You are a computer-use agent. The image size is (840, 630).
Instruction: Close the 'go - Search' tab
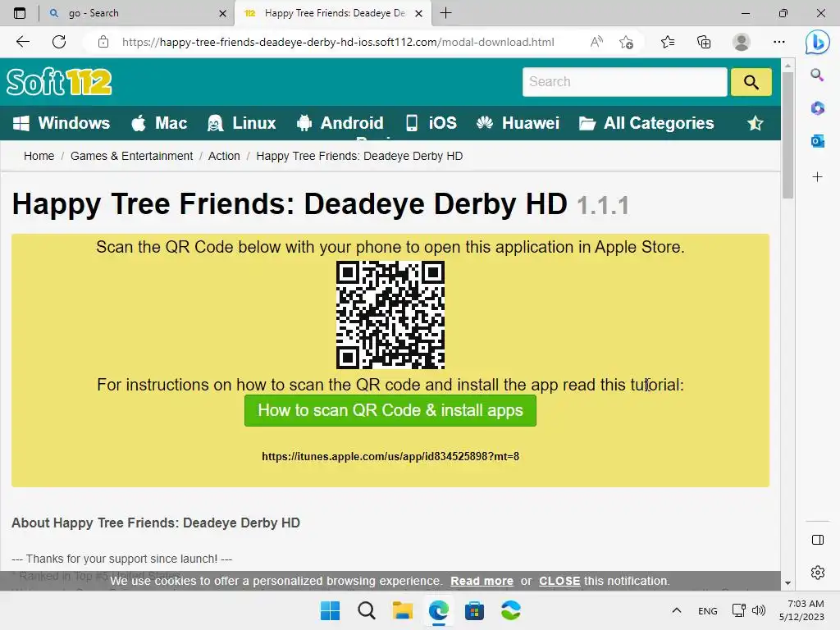pos(223,13)
